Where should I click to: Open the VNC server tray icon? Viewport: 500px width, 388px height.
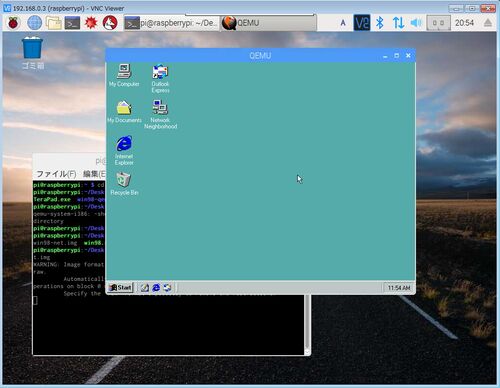pyautogui.click(x=362, y=23)
